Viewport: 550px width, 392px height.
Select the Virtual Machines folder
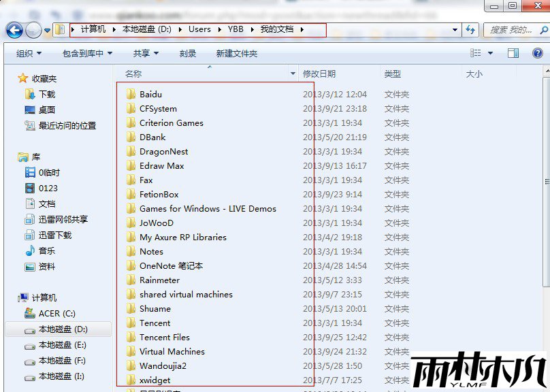[172, 352]
